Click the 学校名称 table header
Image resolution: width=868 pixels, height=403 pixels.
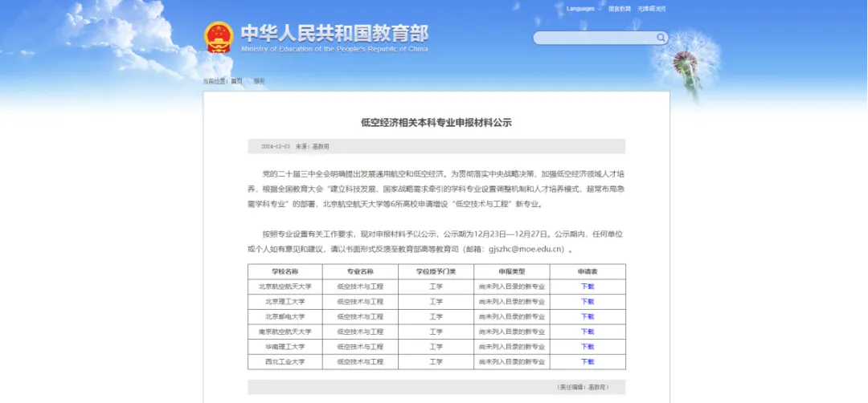[x=285, y=271]
